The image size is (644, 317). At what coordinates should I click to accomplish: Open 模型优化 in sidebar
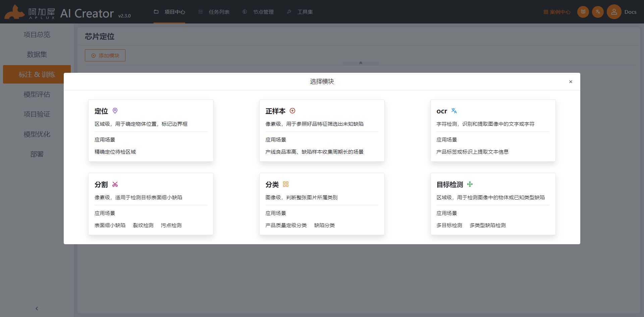pos(37,134)
